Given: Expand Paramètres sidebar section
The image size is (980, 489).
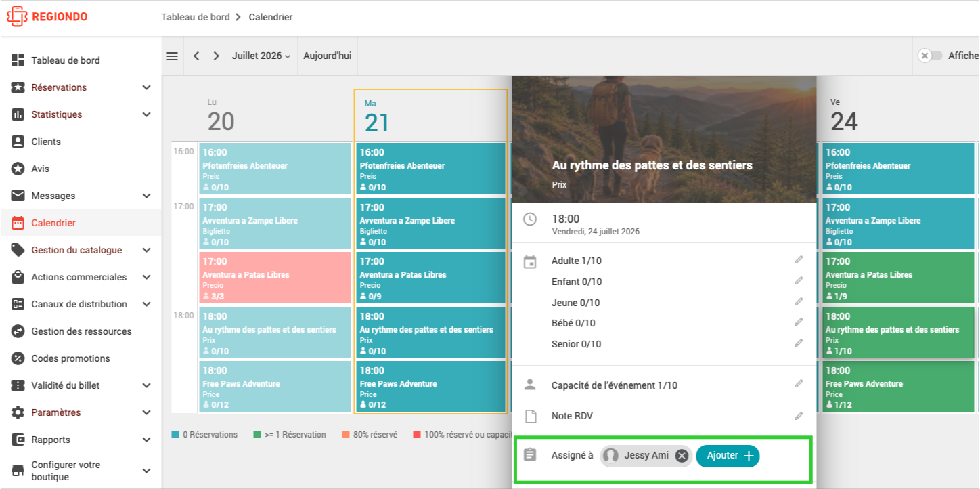Looking at the screenshot, I should click(146, 412).
